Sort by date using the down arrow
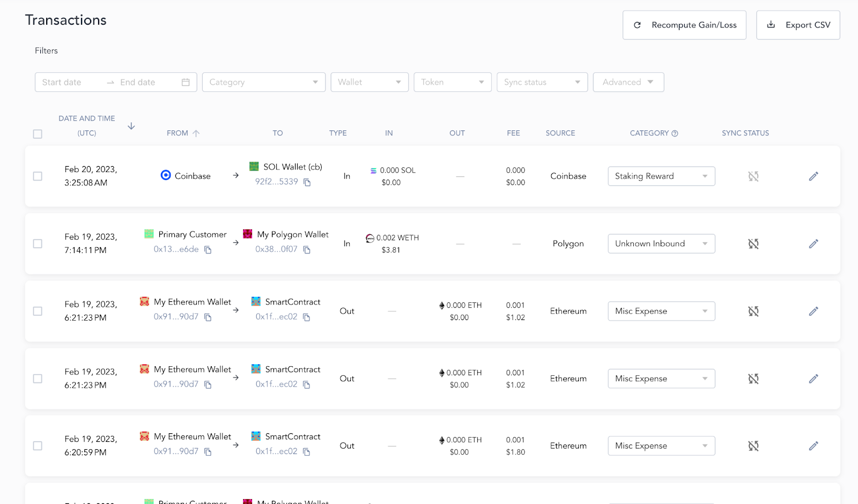858x504 pixels. (x=131, y=126)
